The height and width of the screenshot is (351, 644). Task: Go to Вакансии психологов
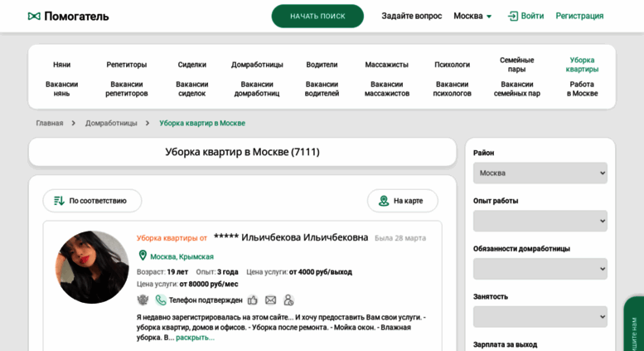pos(452,89)
